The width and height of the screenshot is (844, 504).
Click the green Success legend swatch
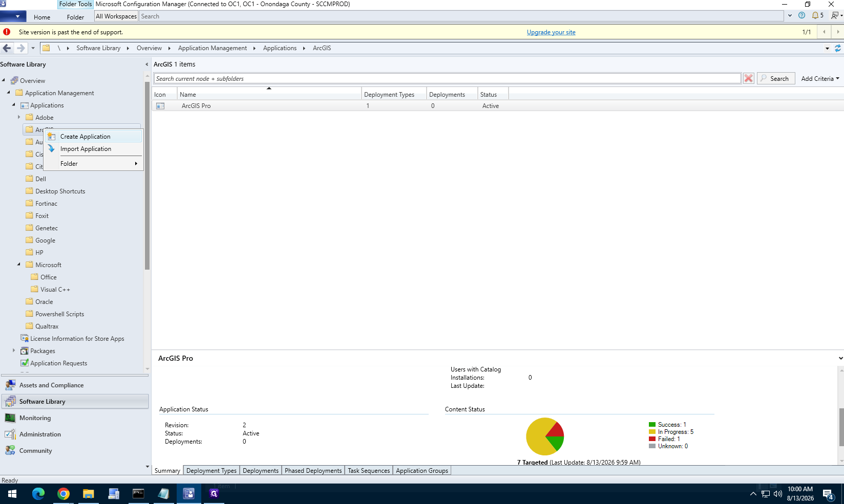652,425
